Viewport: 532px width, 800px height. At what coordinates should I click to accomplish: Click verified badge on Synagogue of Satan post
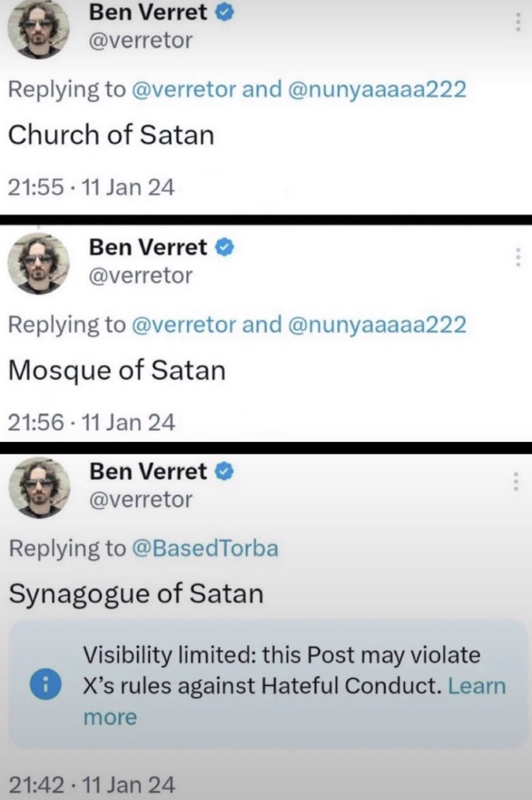click(x=225, y=472)
